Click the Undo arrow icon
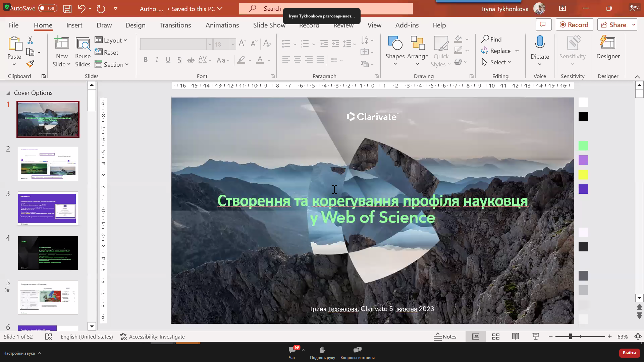Image resolution: width=644 pixels, height=362 pixels. (x=82, y=9)
